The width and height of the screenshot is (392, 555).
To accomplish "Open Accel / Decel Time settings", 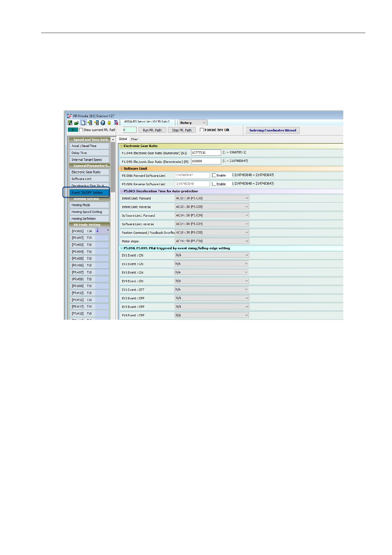I will point(89,146).
